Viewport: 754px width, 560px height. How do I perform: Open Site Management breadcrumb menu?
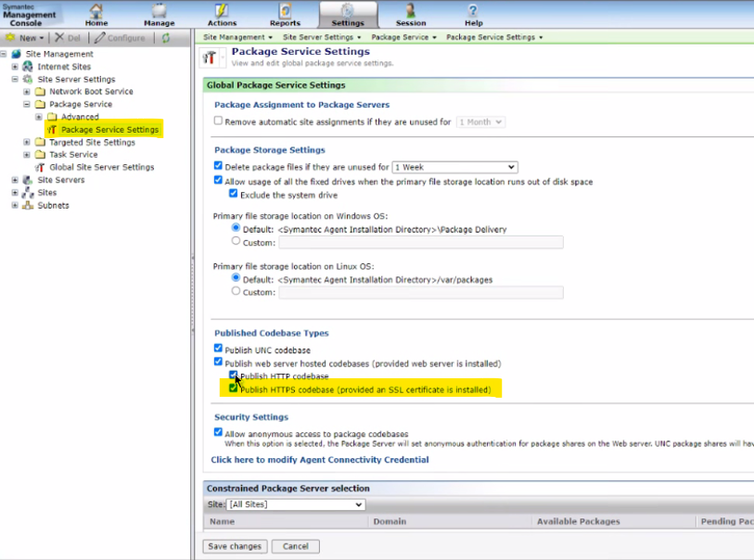point(238,37)
